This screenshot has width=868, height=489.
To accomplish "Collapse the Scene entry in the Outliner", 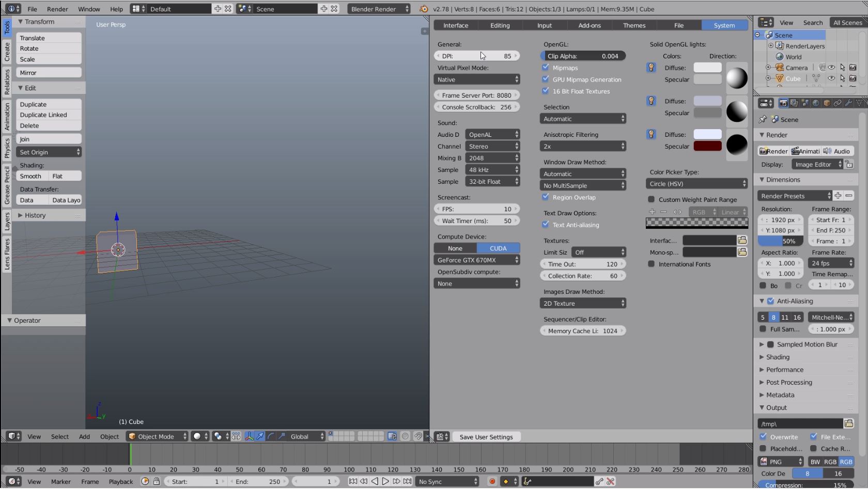I will (757, 35).
